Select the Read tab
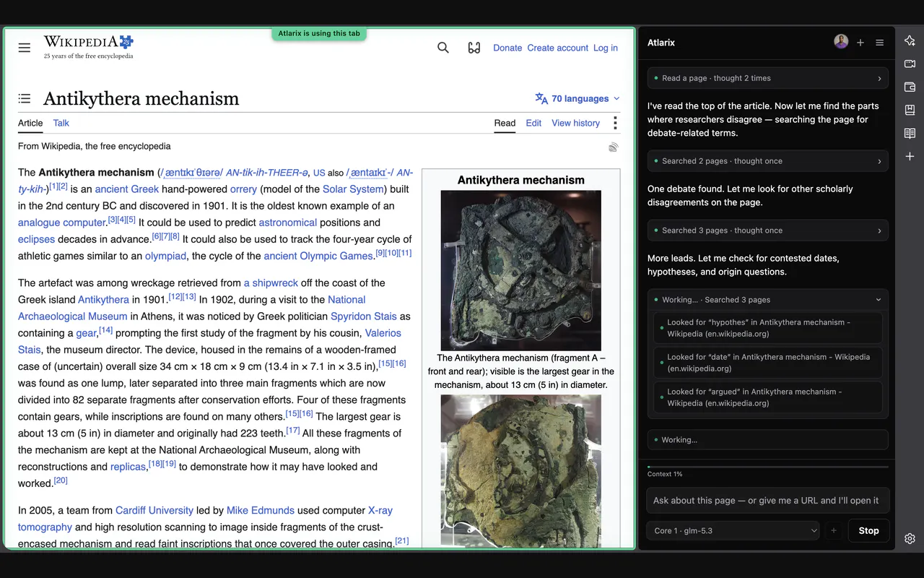 (505, 123)
